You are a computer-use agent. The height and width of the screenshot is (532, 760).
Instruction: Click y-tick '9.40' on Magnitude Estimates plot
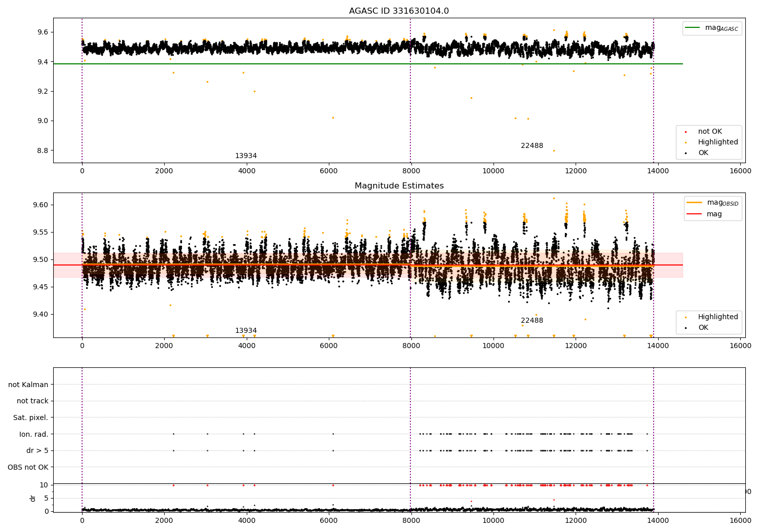tap(41, 315)
